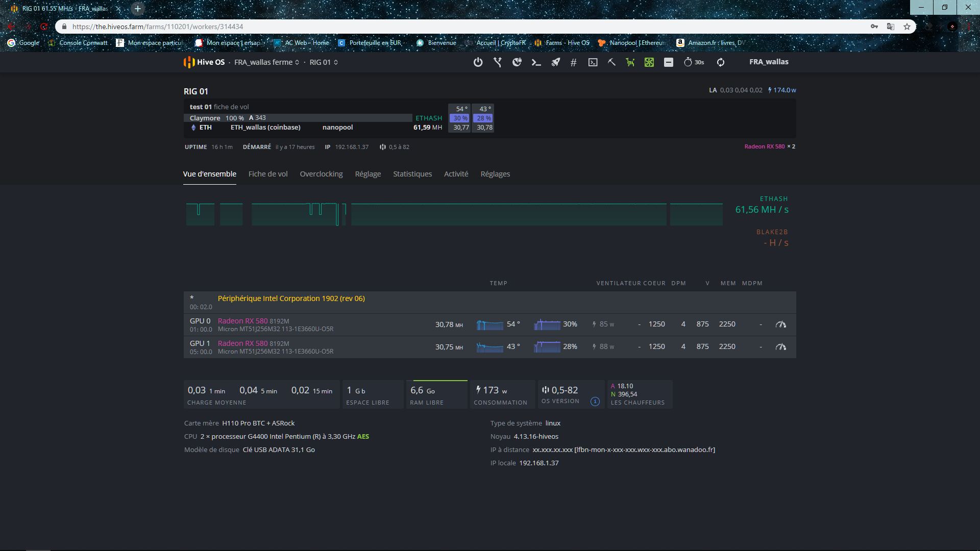Screen dimensions: 980x551
Task: Click the run command prompt icon
Action: point(536,62)
